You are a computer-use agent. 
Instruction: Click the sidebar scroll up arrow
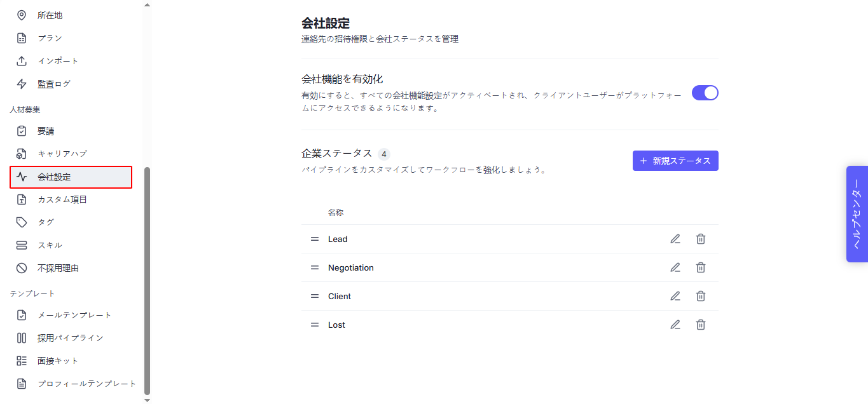coord(148,4)
